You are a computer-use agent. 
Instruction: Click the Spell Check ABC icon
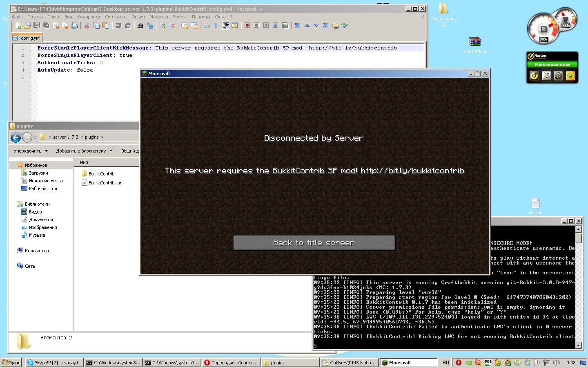point(345,25)
